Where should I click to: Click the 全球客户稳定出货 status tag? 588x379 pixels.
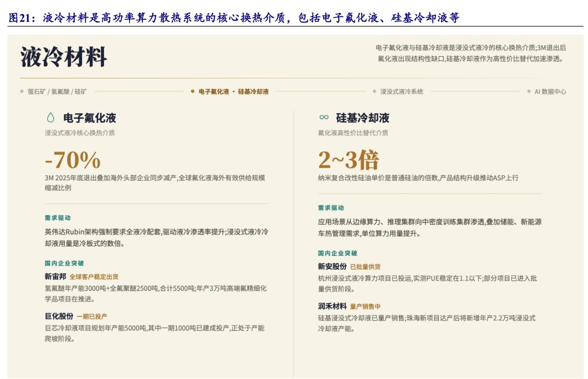point(94,277)
